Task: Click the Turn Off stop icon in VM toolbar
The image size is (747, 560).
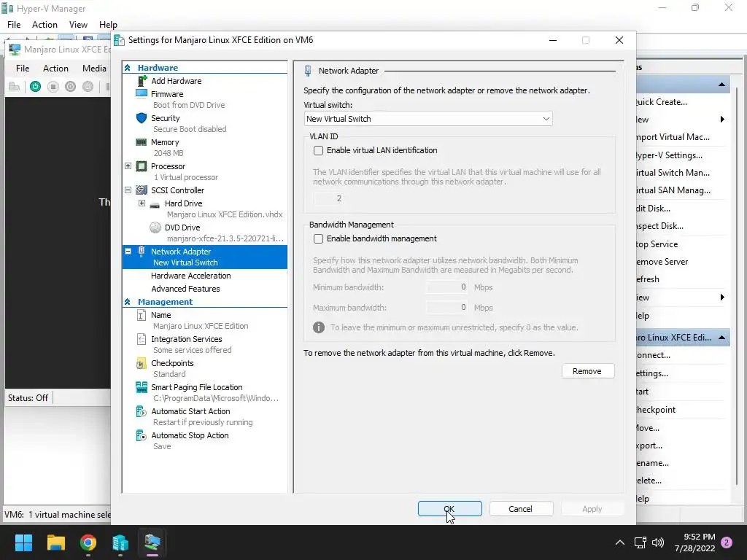Action: point(53,87)
